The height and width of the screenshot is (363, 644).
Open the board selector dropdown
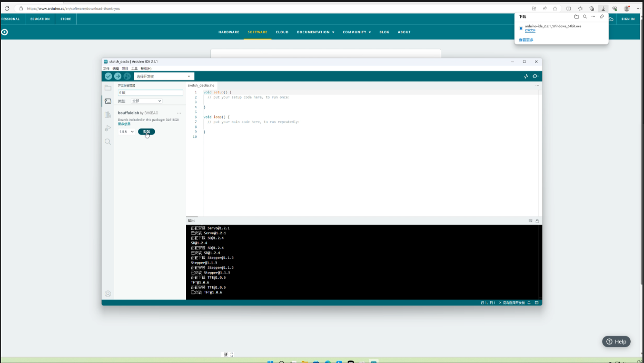[x=164, y=76]
